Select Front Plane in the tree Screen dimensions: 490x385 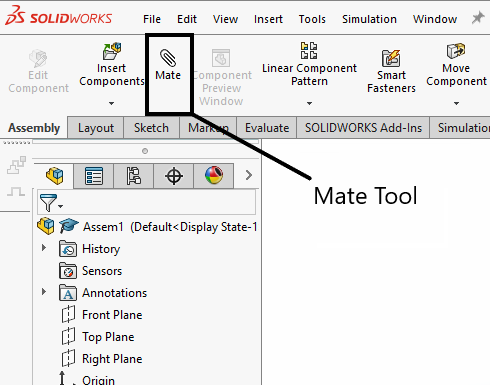coord(112,315)
